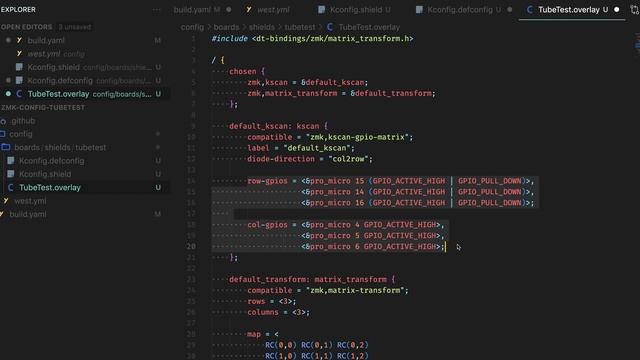Click the 'label = "default_kscan"' line
640x360 pixels.
click(301, 148)
